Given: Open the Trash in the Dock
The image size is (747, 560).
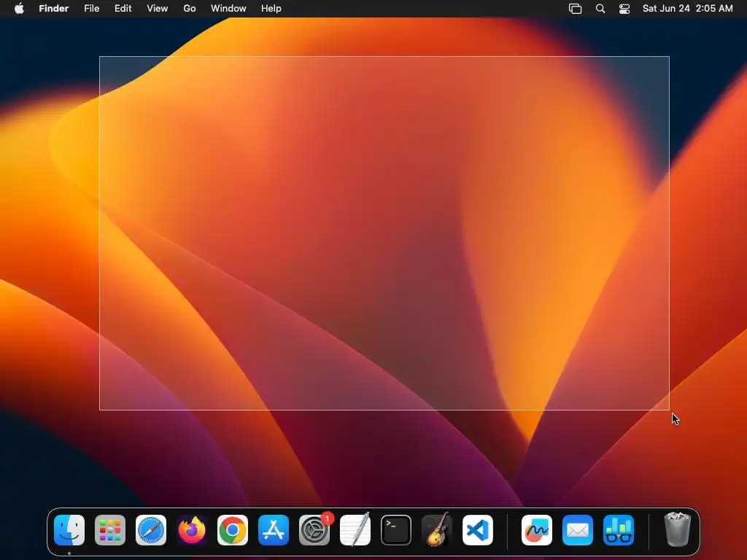Looking at the screenshot, I should [678, 530].
